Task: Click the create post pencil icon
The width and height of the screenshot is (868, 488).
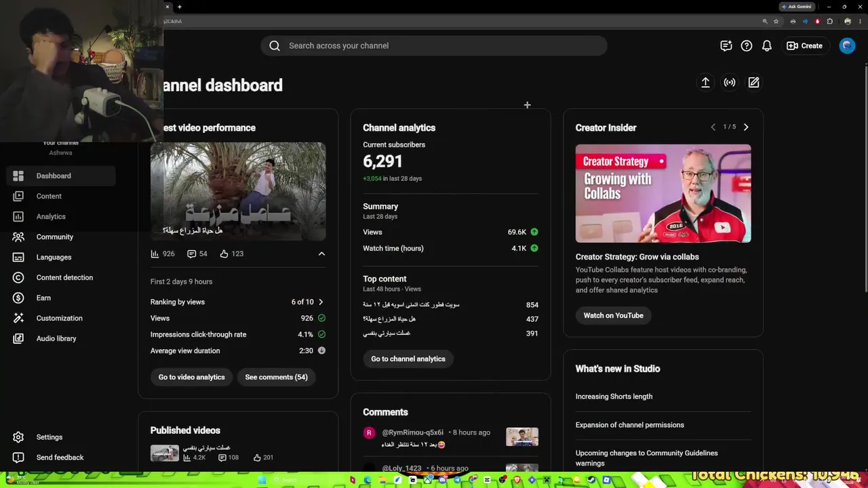Action: pos(753,82)
